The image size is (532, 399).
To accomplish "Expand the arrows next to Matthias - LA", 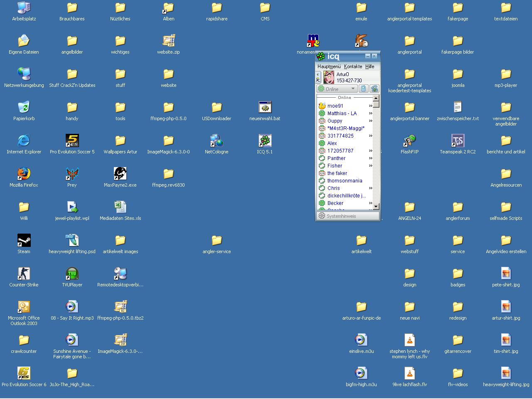I will coord(370,113).
